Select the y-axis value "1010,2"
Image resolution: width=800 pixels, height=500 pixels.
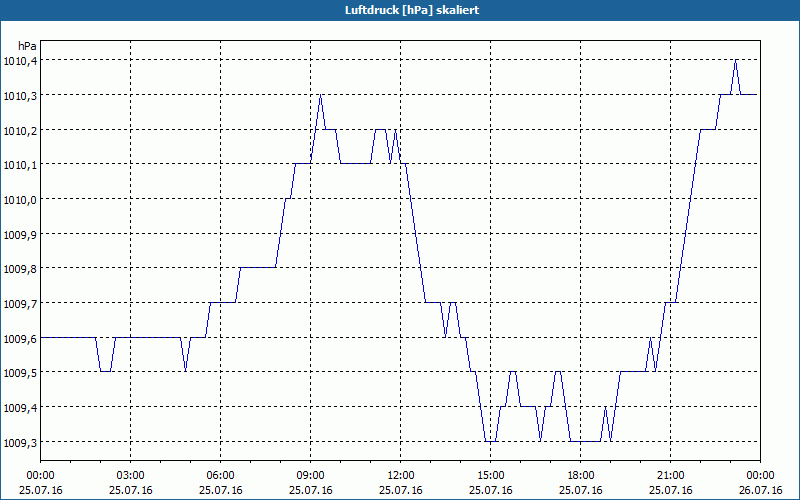click(20, 132)
